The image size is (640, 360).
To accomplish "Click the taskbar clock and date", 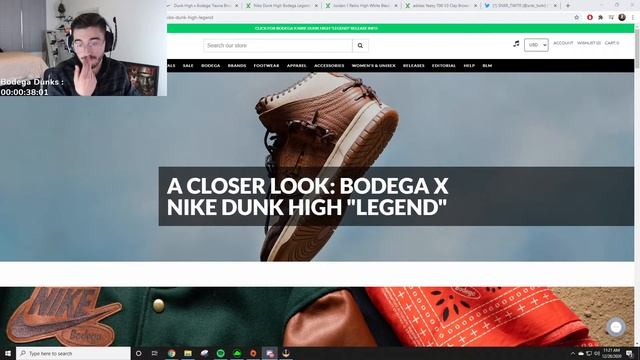I will pos(611,353).
